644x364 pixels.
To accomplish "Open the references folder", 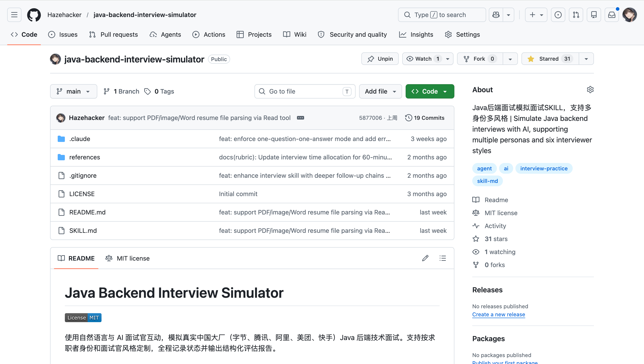I will (85, 157).
